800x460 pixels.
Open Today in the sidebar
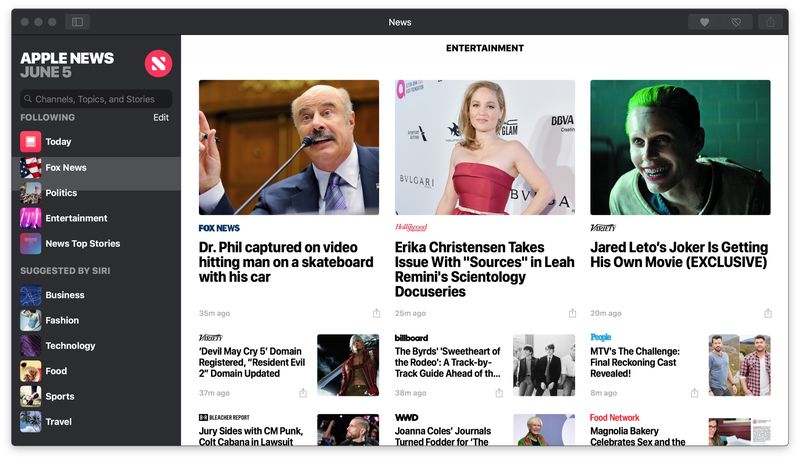click(58, 142)
